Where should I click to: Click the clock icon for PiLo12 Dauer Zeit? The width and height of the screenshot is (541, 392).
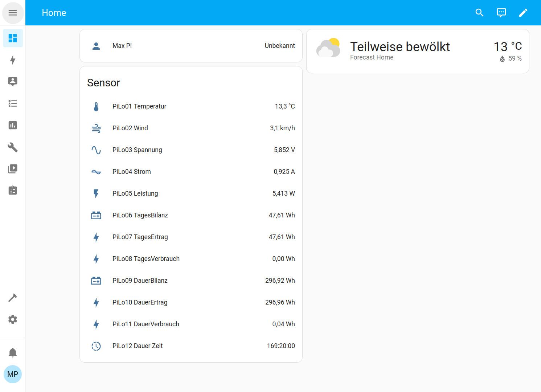(x=96, y=346)
